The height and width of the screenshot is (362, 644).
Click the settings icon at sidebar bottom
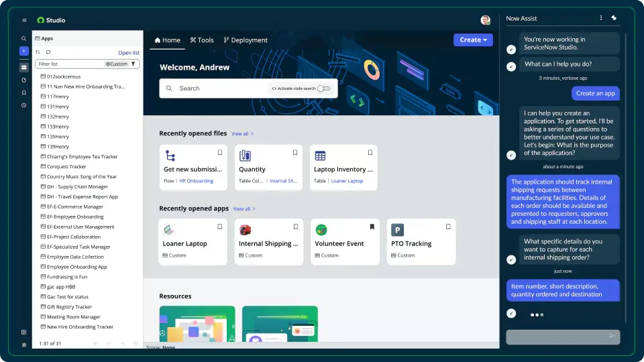(x=24, y=345)
